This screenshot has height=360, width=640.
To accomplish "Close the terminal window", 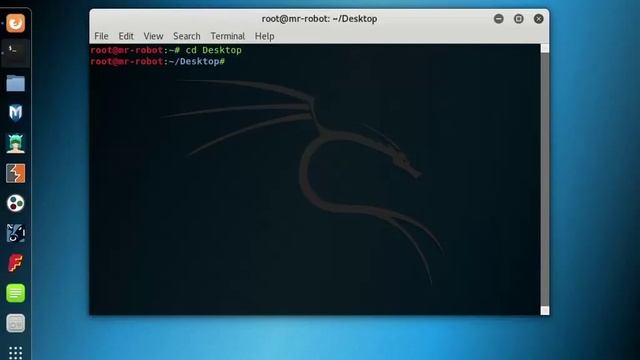I will tap(538, 19).
